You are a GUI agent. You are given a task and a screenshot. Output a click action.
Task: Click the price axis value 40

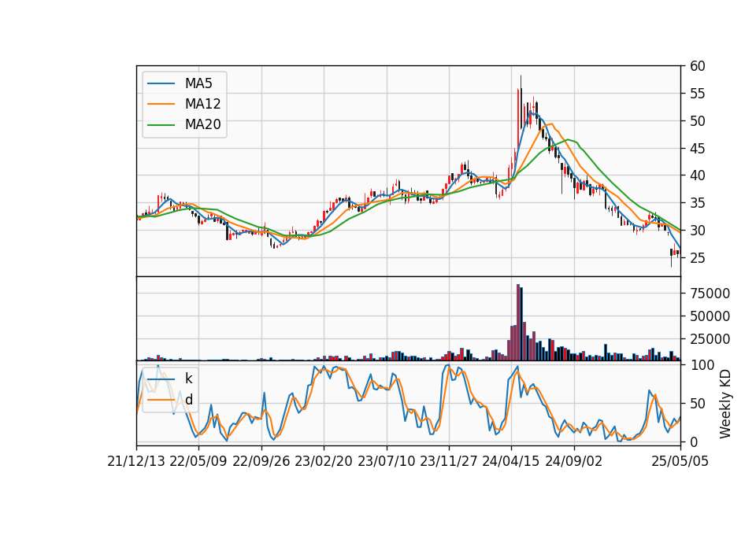697,175
